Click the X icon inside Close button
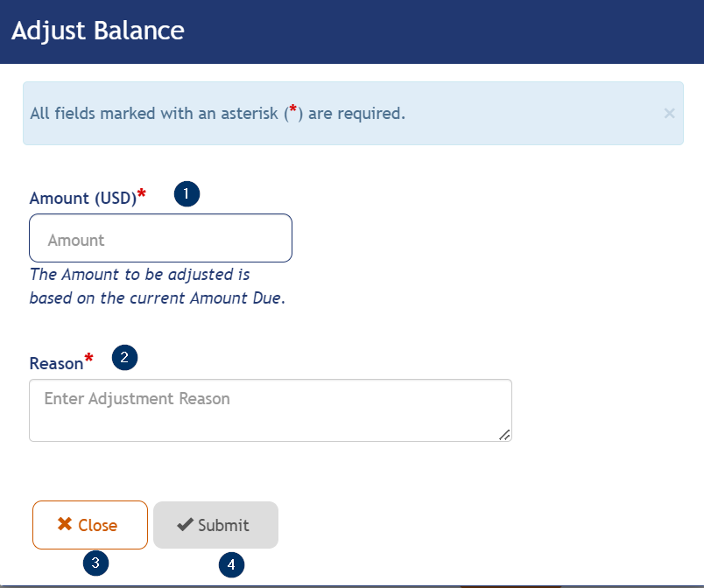 64,525
